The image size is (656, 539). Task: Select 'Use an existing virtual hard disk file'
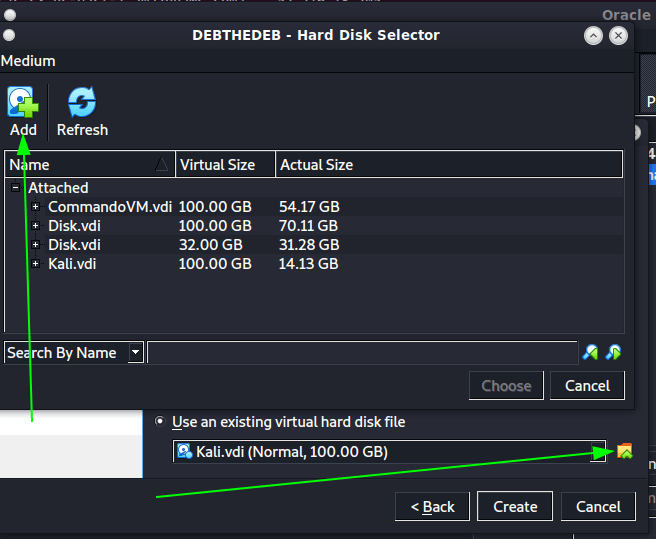tap(160, 422)
